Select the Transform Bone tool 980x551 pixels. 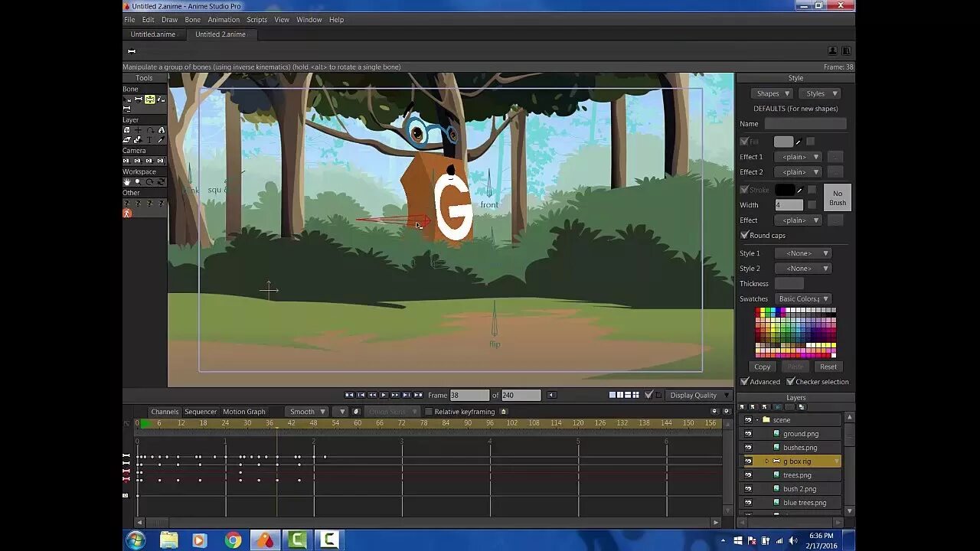[x=149, y=99]
